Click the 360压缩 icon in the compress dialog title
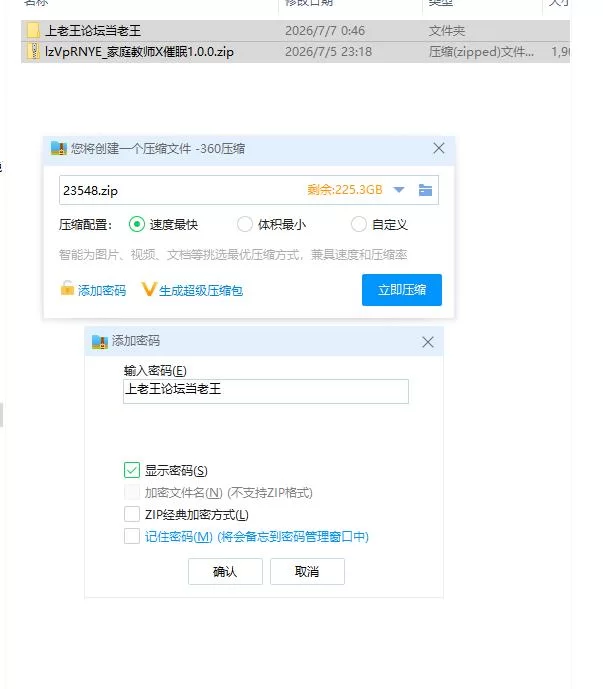 point(58,148)
